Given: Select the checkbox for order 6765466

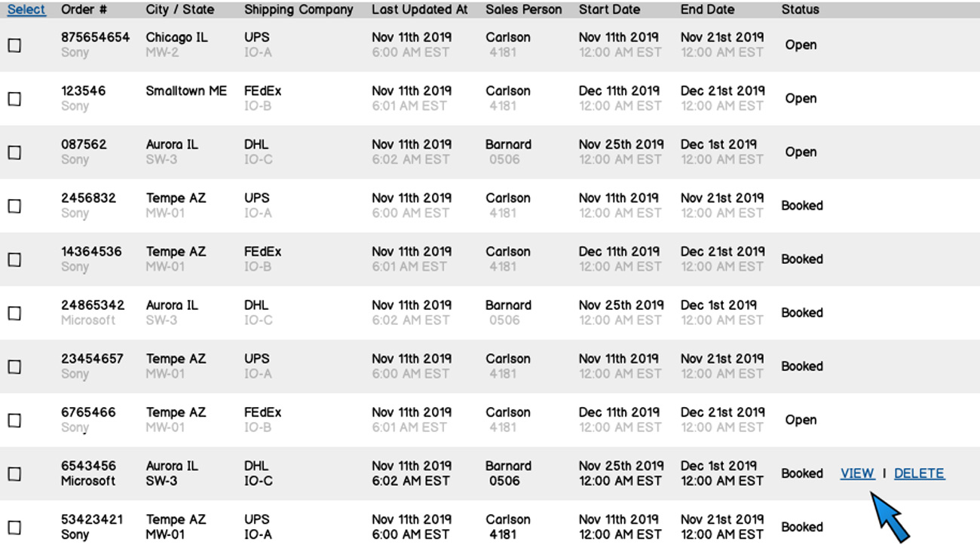Looking at the screenshot, I should coord(14,421).
